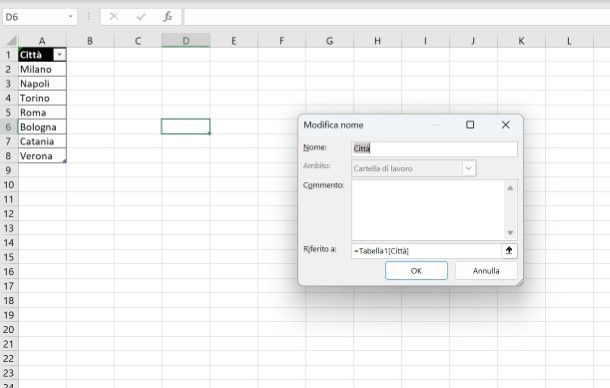
Task: Select row 20 header
Action: pos(8,330)
